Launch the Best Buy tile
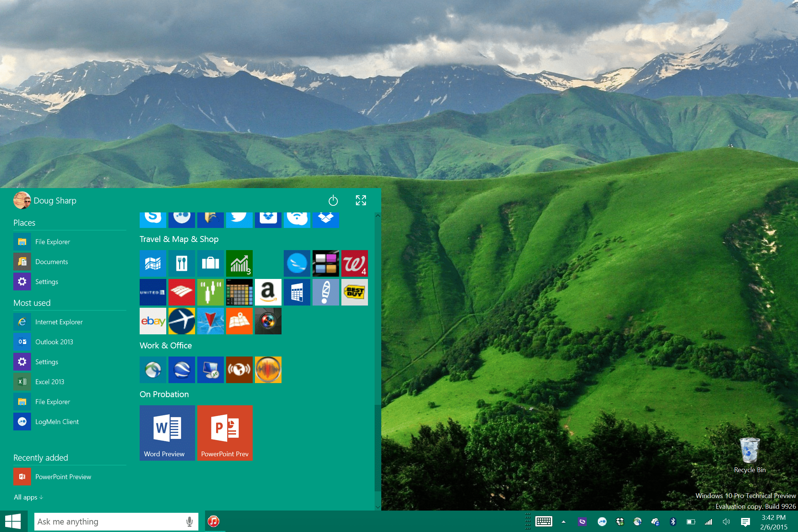Image resolution: width=798 pixels, height=532 pixels. [x=354, y=292]
